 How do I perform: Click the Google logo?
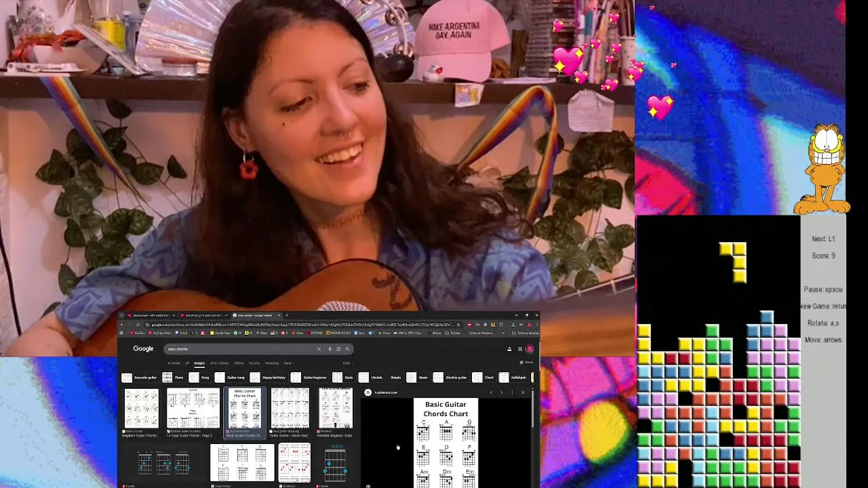[x=143, y=348]
